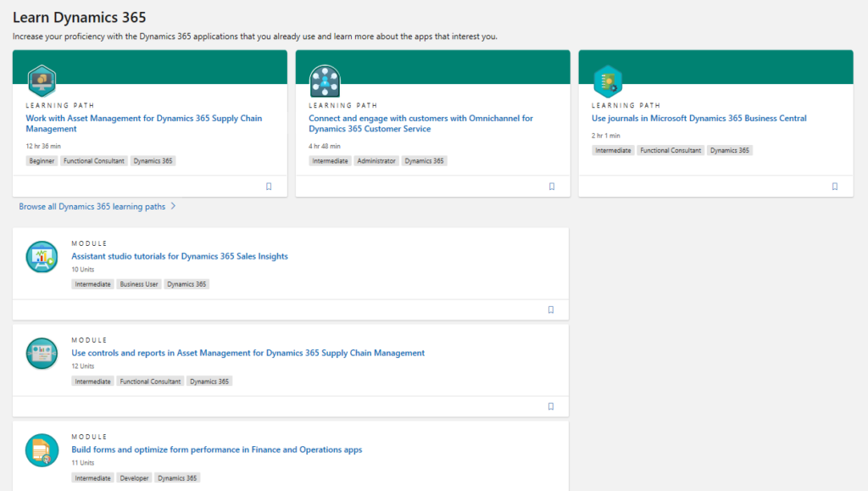Click the Asset Management learning path badge icon

point(42,81)
